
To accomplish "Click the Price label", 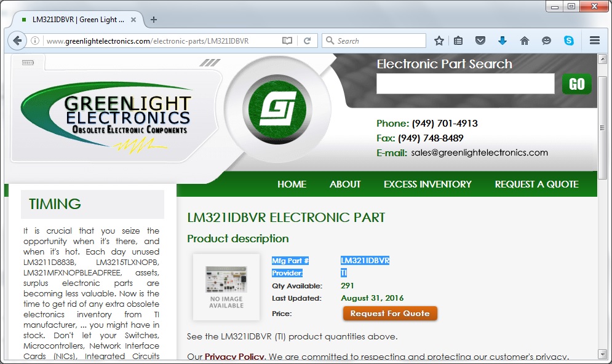I will 282,314.
